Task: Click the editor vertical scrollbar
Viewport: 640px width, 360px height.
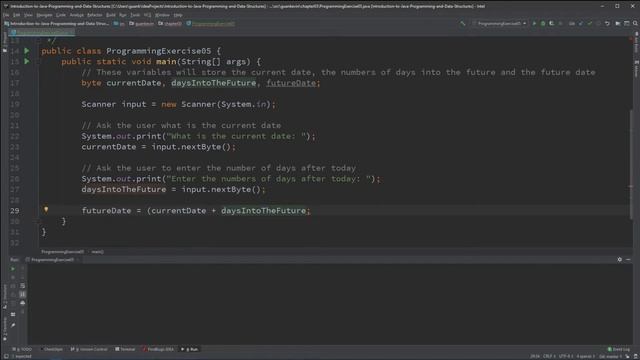Action: coord(631,164)
